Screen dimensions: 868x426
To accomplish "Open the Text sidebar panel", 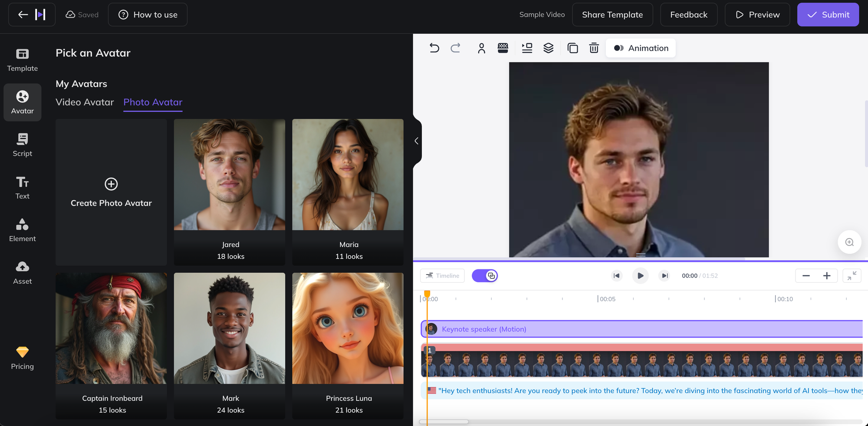I will [23, 187].
